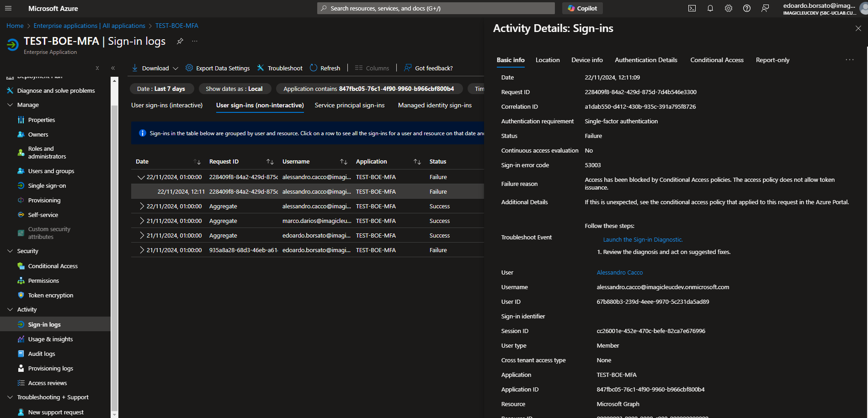Click the help question mark icon
This screenshot has width=868, height=418.
[746, 8]
